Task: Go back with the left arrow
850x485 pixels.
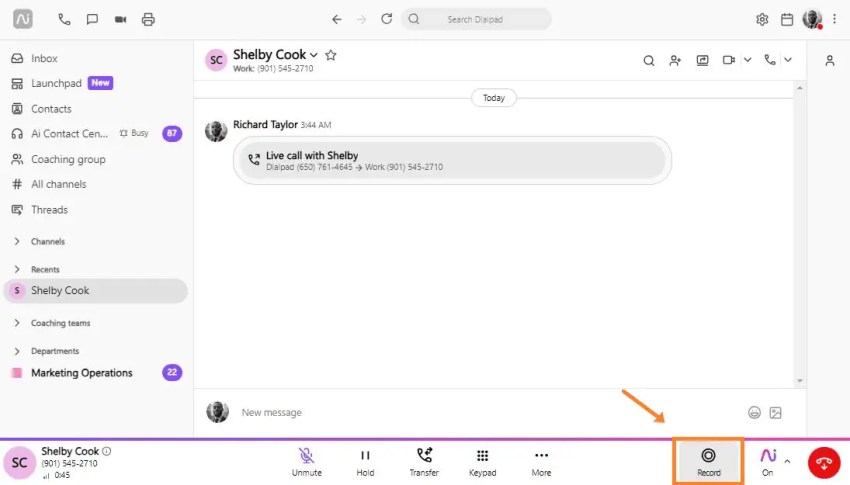Action: click(337, 20)
